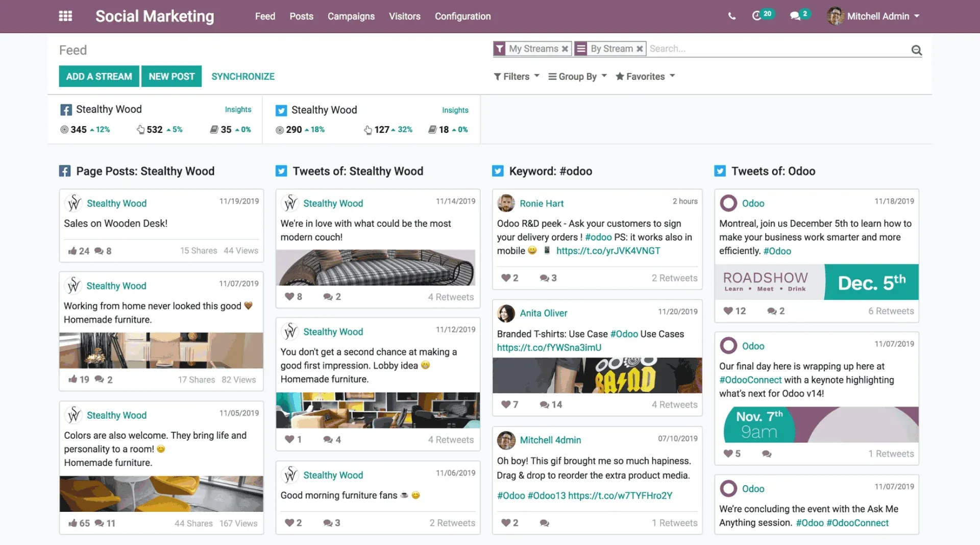Image resolution: width=980 pixels, height=545 pixels.
Task: Open the Feed menu
Action: pyautogui.click(x=265, y=16)
